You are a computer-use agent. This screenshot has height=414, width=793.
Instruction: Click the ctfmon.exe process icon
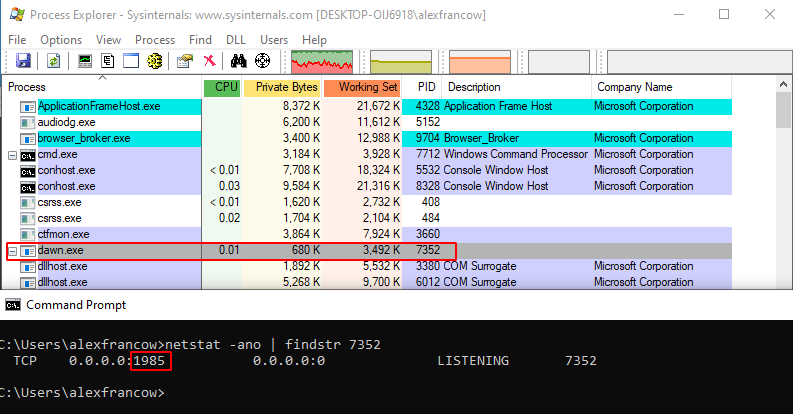[27, 235]
